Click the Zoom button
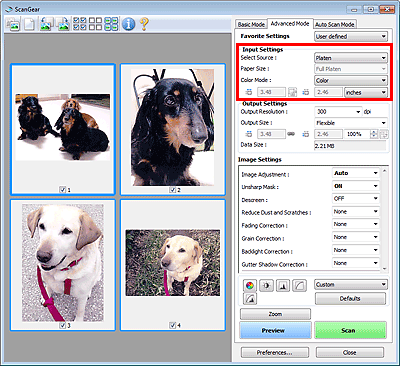400x366 pixels. click(x=275, y=314)
